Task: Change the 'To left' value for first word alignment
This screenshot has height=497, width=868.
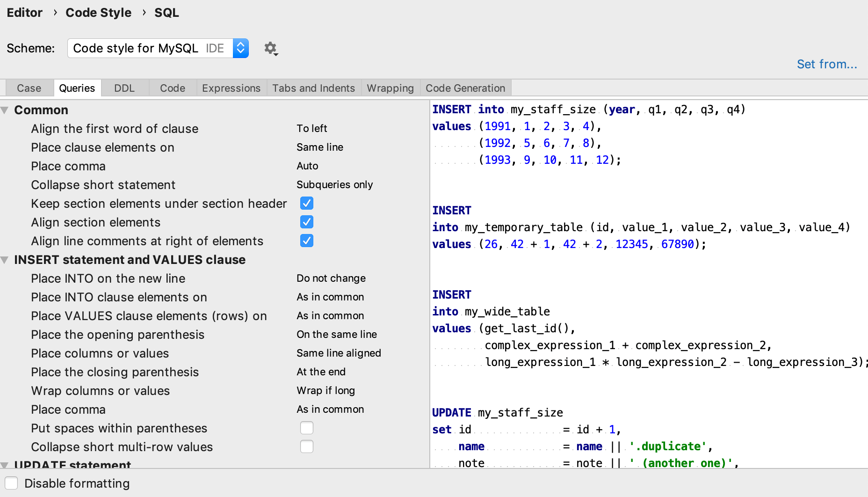Action: pos(312,128)
